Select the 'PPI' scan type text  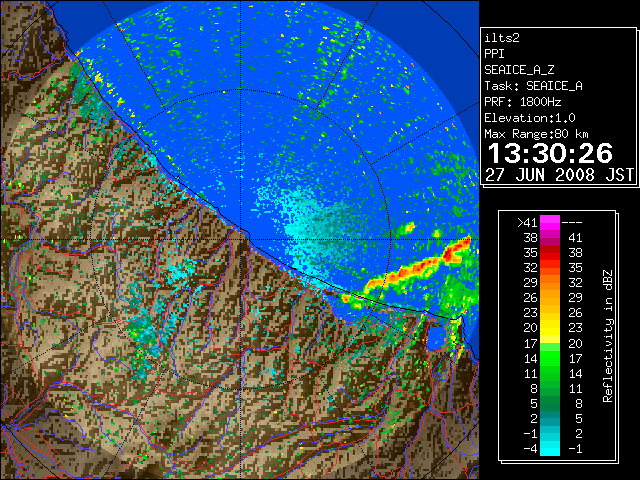tap(494, 54)
